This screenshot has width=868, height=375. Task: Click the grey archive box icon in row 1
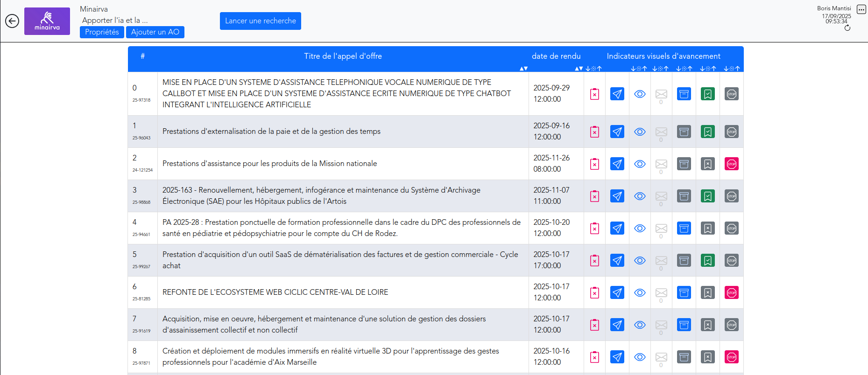(684, 132)
